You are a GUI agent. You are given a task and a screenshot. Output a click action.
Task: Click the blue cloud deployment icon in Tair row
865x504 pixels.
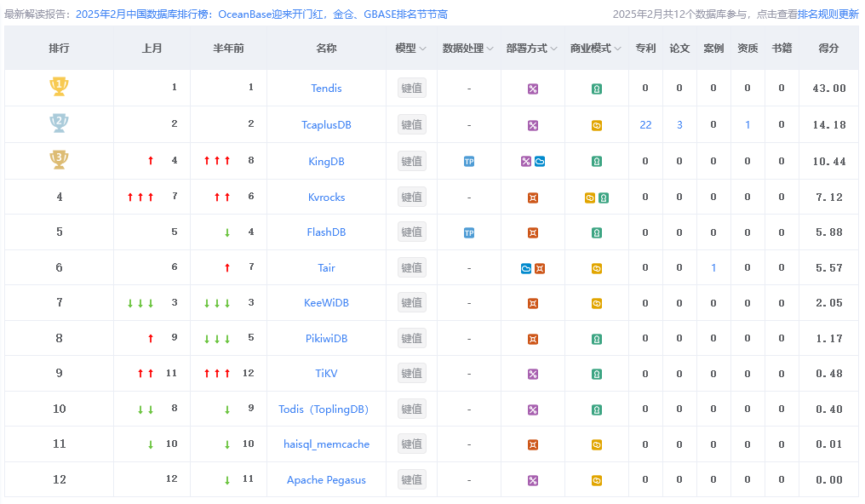[x=526, y=268]
